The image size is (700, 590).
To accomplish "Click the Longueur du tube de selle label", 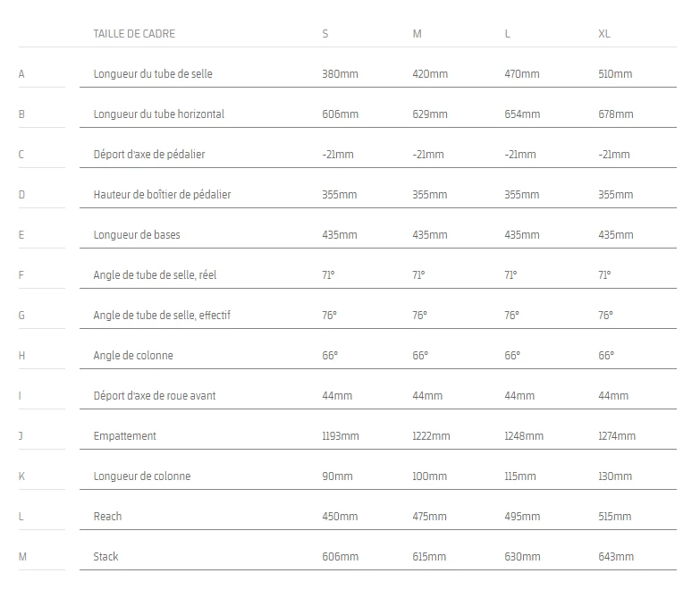I will [x=153, y=74].
